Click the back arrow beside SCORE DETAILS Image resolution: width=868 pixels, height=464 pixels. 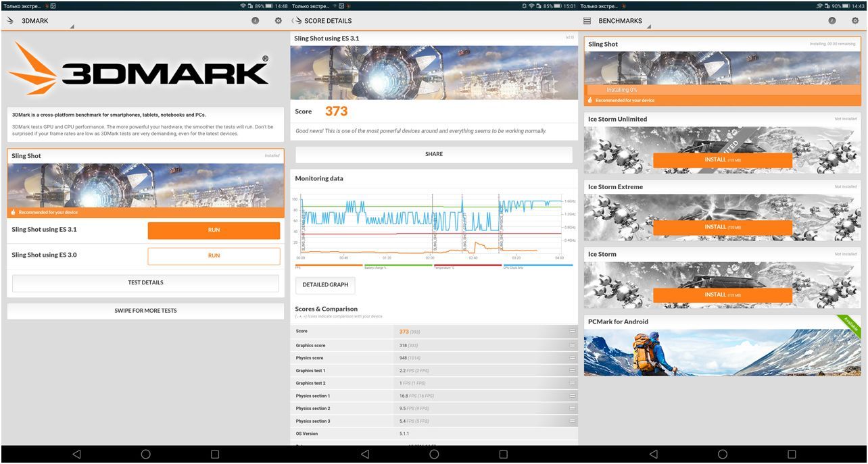pyautogui.click(x=297, y=21)
